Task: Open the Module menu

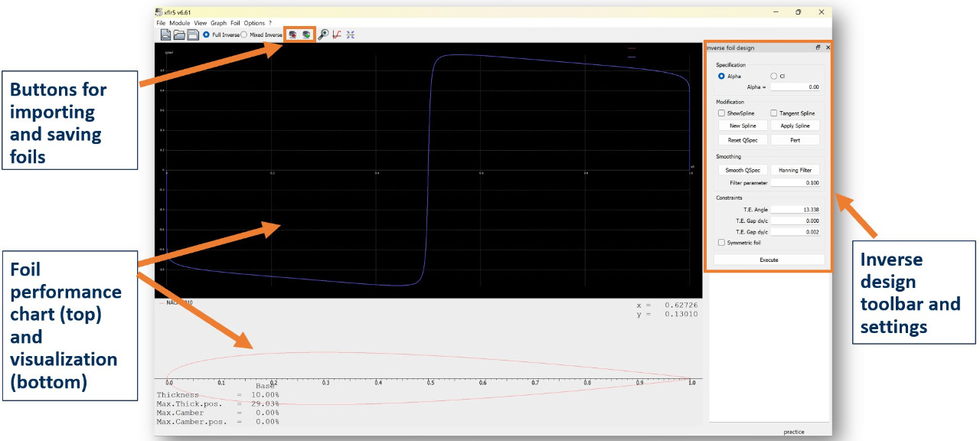Action: pos(179,23)
